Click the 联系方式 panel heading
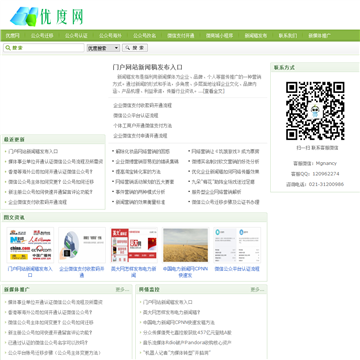360x360 pixels. pyautogui.click(x=284, y=67)
